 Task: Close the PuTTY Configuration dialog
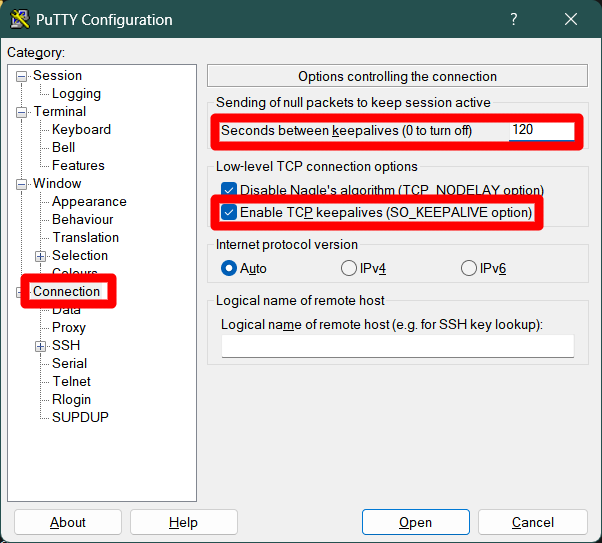(571, 19)
